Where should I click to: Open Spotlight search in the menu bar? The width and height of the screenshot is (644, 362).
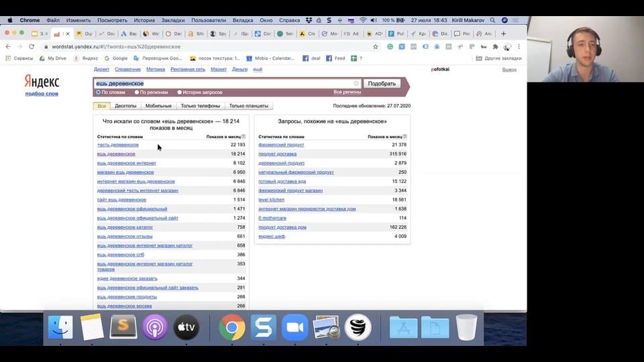pos(492,20)
